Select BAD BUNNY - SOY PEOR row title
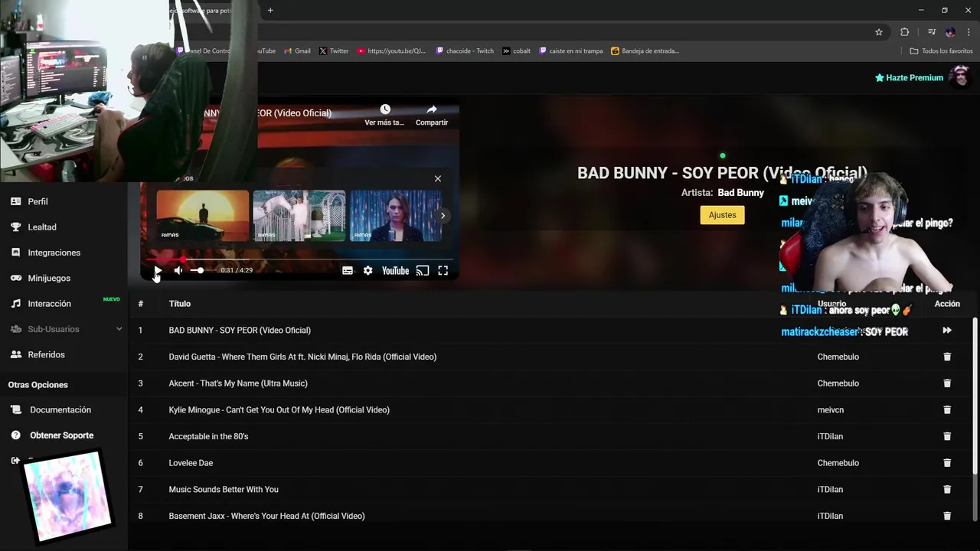Viewport: 980px width, 551px height. coord(240,331)
